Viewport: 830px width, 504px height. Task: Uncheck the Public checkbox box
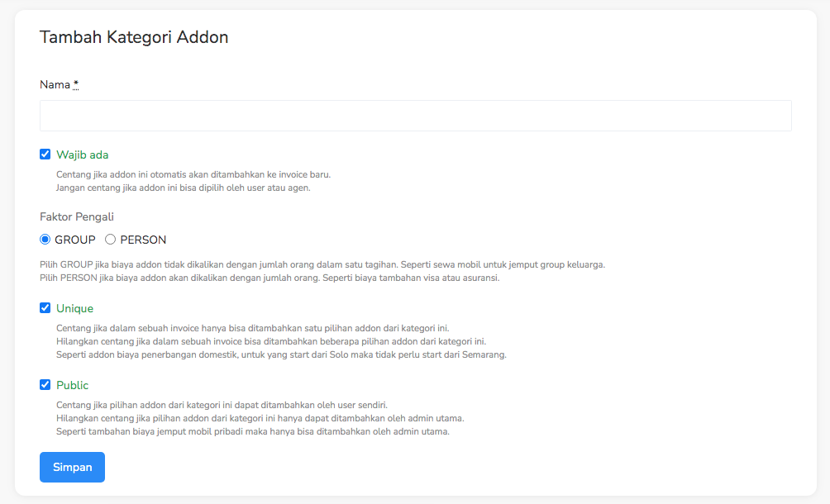click(45, 385)
